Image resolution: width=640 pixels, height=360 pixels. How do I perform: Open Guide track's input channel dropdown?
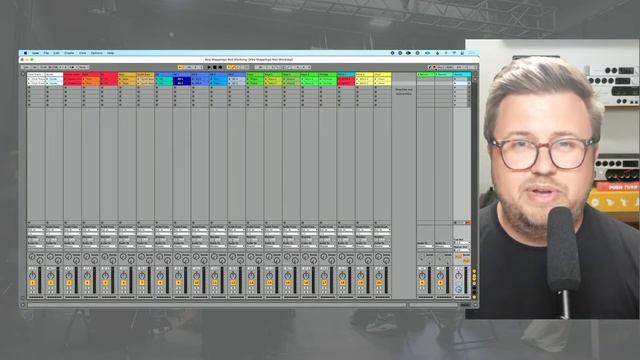click(54, 233)
